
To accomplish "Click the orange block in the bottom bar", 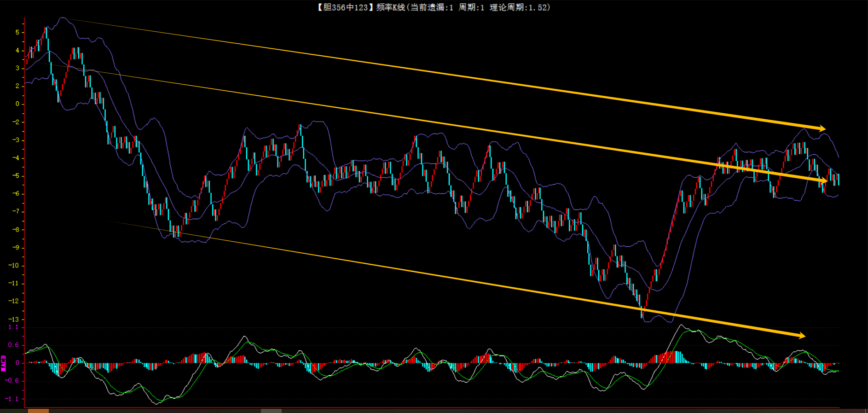I will click(x=38, y=410).
